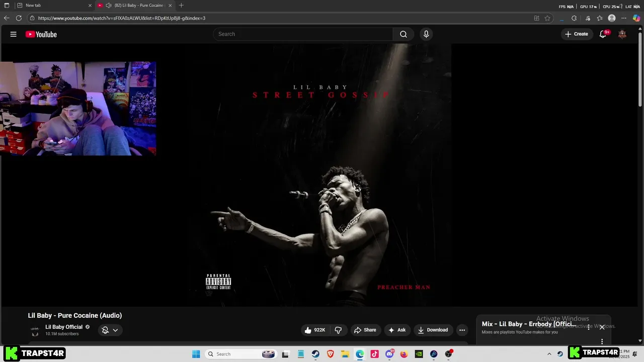The image size is (644, 362).
Task: Go back with browser back arrow
Action: coord(7,18)
